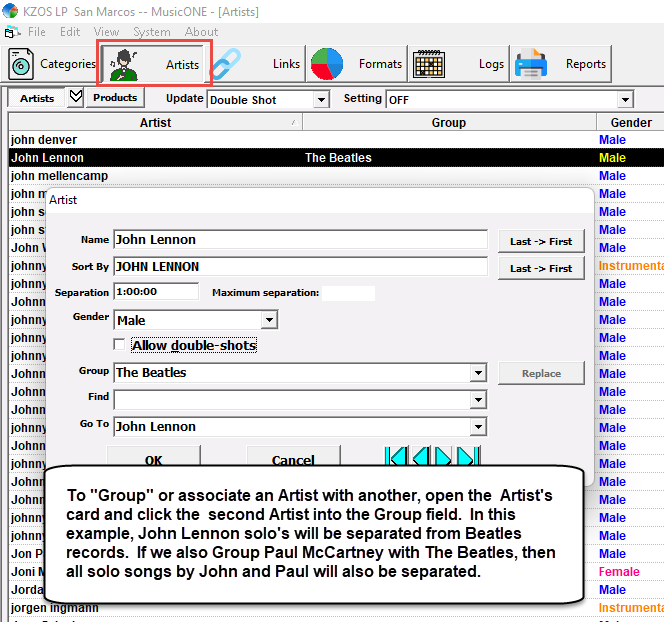
Task: Open the Links chain icon
Action: click(x=226, y=64)
